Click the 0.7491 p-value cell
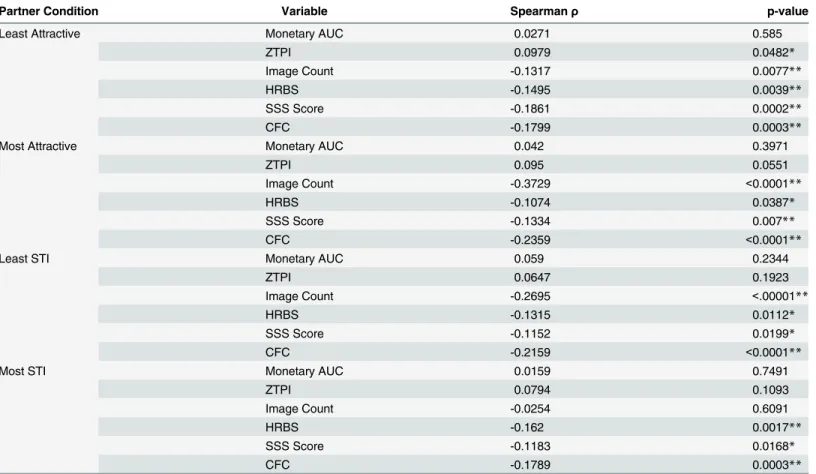Screen dimensions: 816x474 click(770, 371)
